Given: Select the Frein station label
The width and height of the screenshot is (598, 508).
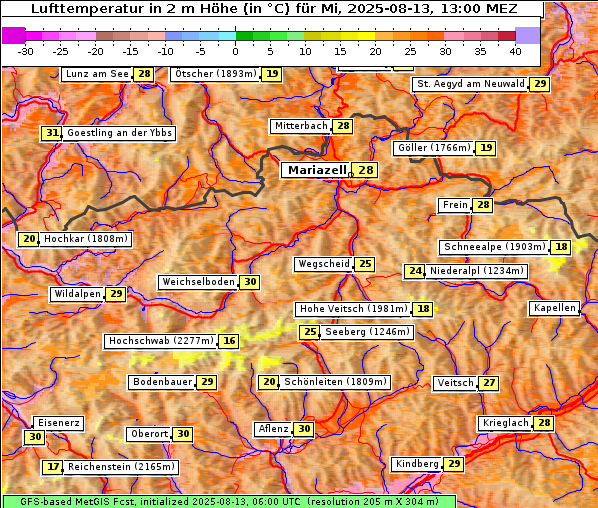Looking at the screenshot, I should tap(455, 205).
